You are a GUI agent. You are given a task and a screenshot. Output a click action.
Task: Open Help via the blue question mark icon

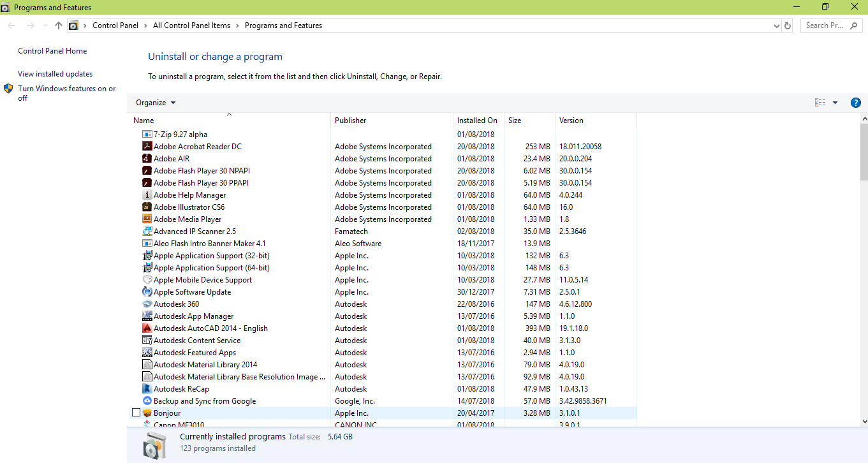click(x=855, y=102)
